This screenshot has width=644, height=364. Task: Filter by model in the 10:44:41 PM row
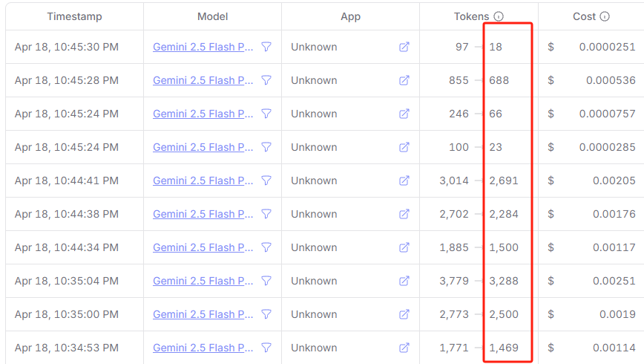[266, 181]
